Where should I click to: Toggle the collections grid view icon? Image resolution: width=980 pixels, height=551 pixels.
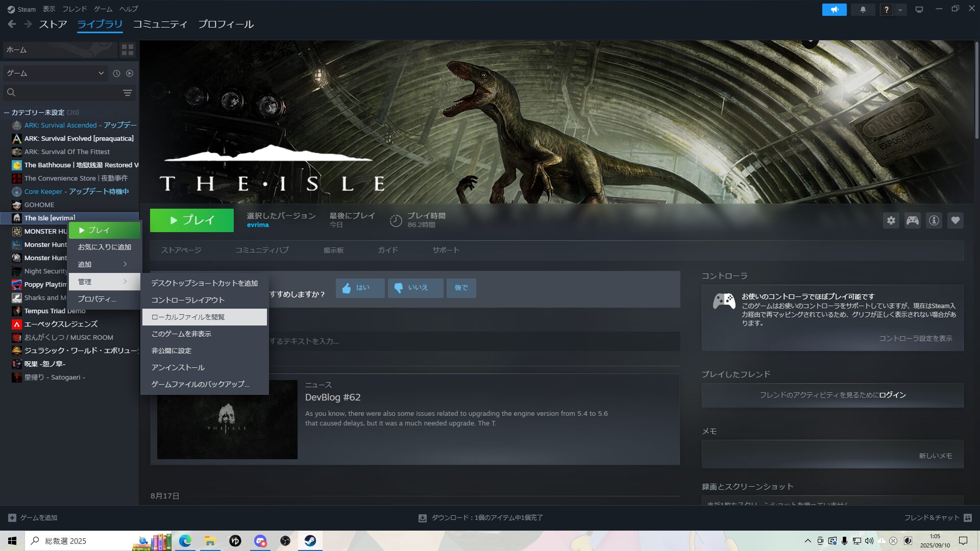127,49
